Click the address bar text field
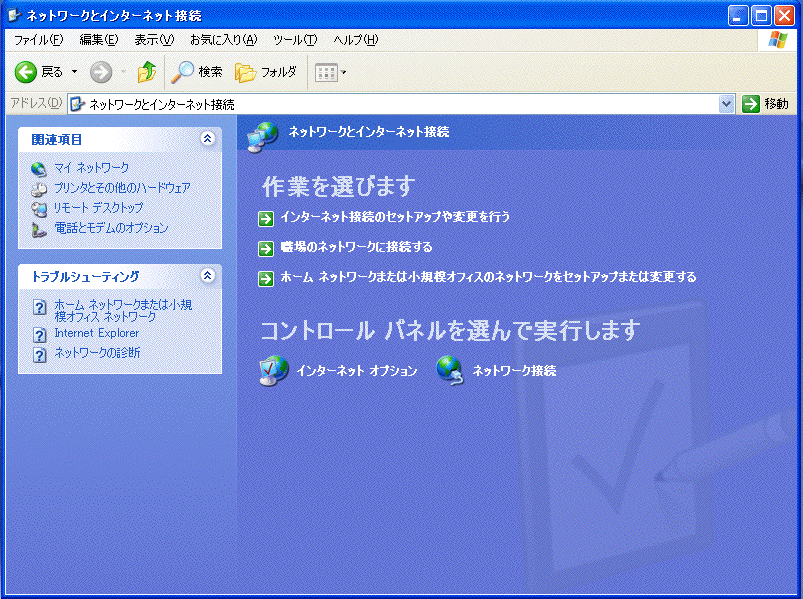The width and height of the screenshot is (803, 599). click(393, 104)
